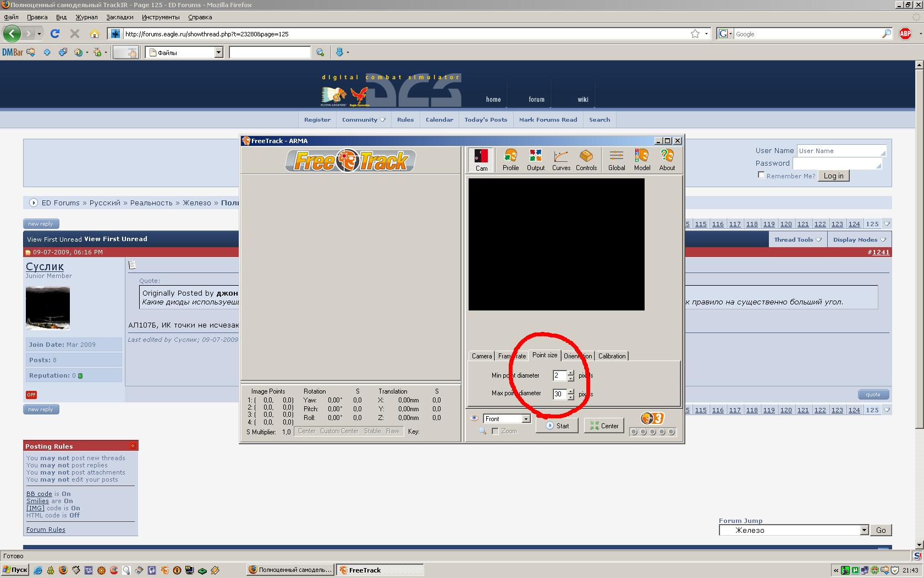The height and width of the screenshot is (578, 924).
Task: Switch to the Camera tab
Action: 482,356
